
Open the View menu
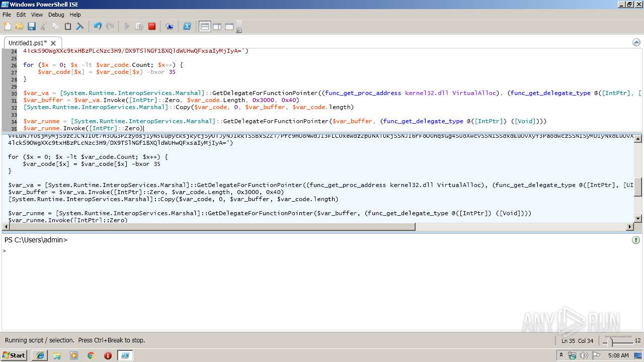[37, 15]
